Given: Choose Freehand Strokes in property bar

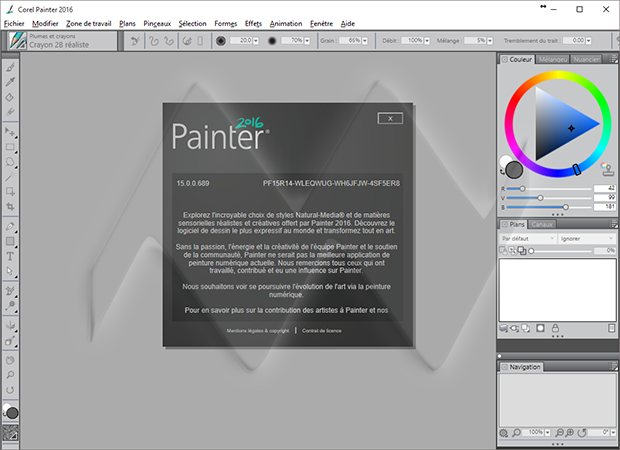Looking at the screenshot, I should (x=153, y=40).
